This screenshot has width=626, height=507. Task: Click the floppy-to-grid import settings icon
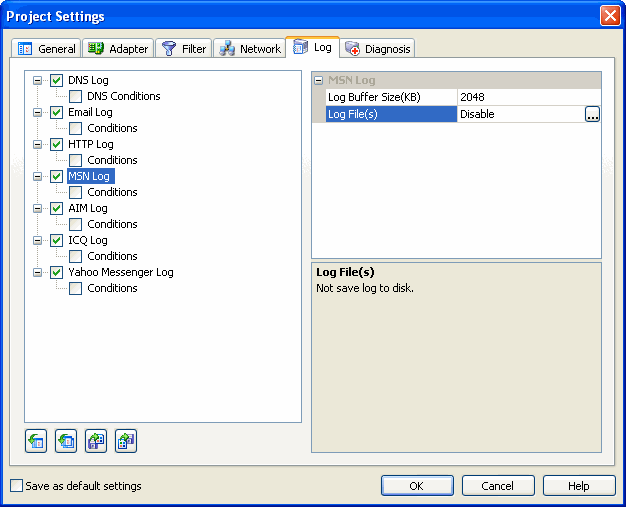(96, 441)
